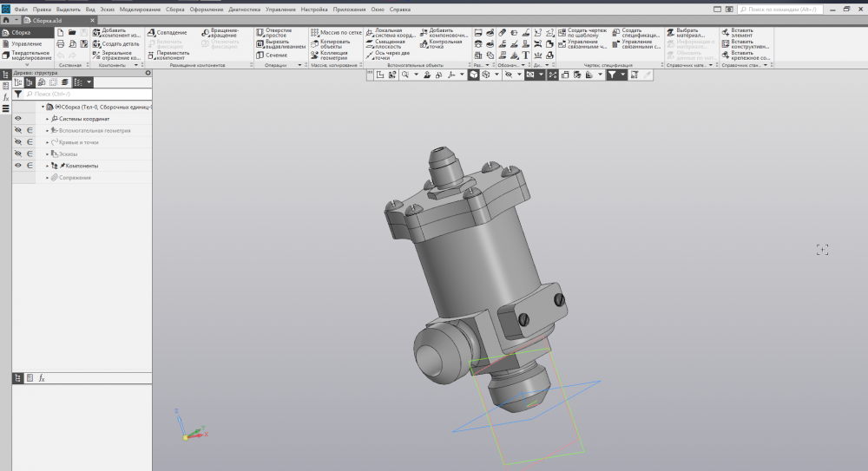The image size is (868, 471).
Task: Collapse the root Сборка tree node
Action: pyautogui.click(x=42, y=107)
